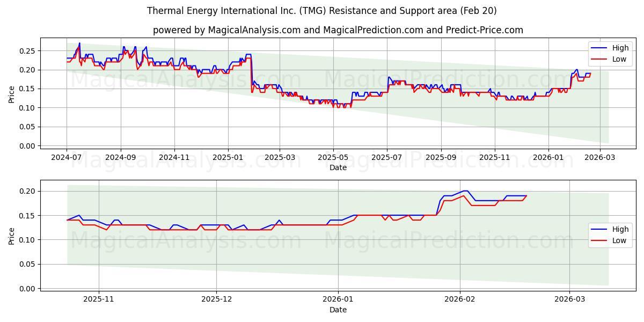Image resolution: width=644 pixels, height=322 pixels.
Task: Click the 'powered by MagicalAnalysis.com' subtitle
Action: point(338,30)
